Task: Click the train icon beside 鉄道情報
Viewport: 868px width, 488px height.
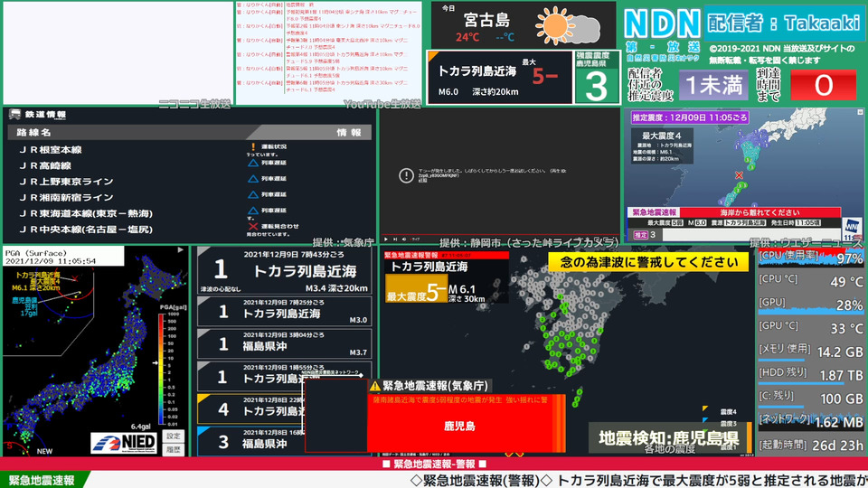Action: pos(15,114)
